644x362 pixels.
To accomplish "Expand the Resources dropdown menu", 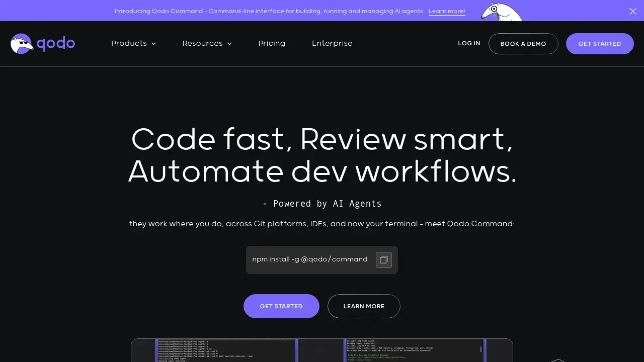I will tap(207, 43).
